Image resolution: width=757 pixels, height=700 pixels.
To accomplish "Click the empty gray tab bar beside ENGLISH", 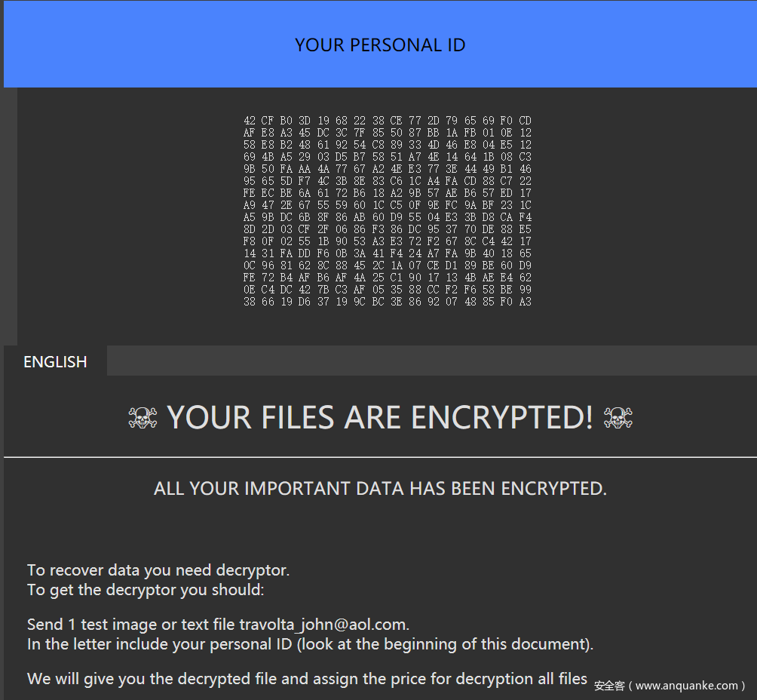I will pyautogui.click(x=431, y=361).
